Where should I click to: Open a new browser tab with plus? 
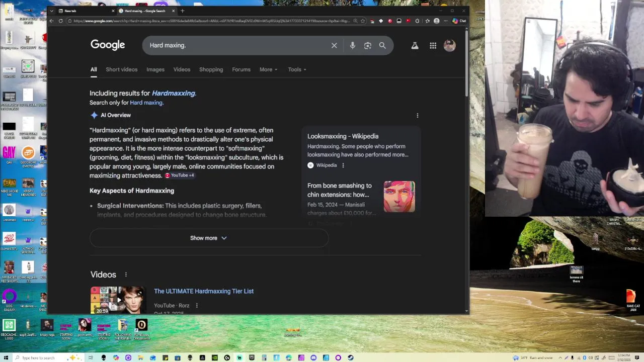182,11
